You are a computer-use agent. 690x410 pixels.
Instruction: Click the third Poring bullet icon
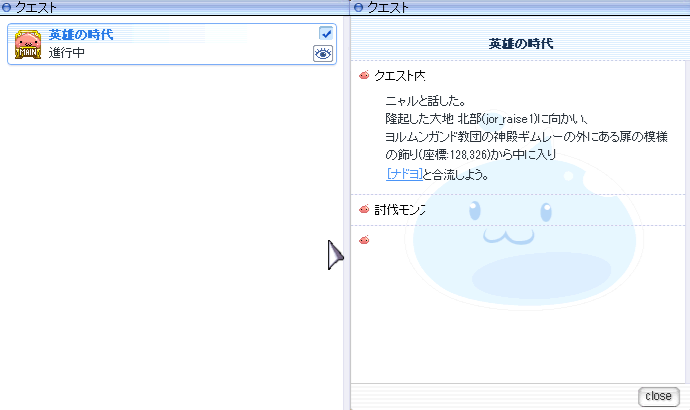[x=364, y=240]
